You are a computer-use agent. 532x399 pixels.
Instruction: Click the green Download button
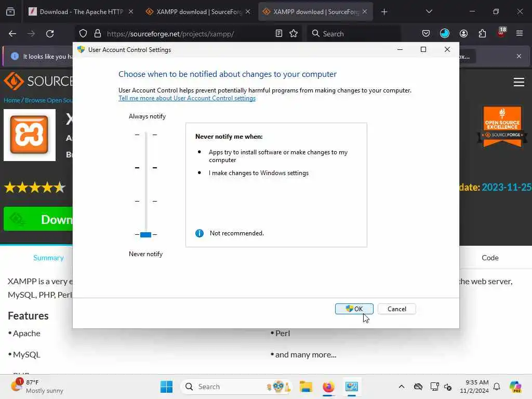[x=38, y=219]
